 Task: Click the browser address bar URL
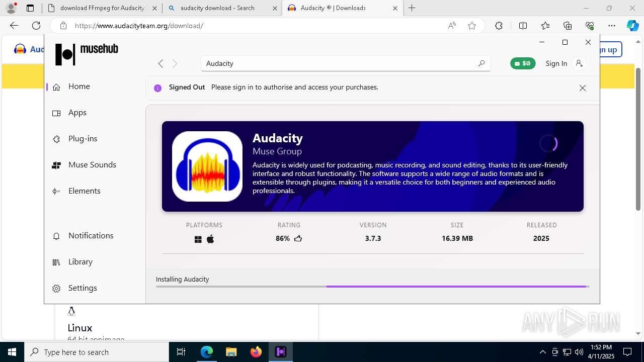click(139, 26)
